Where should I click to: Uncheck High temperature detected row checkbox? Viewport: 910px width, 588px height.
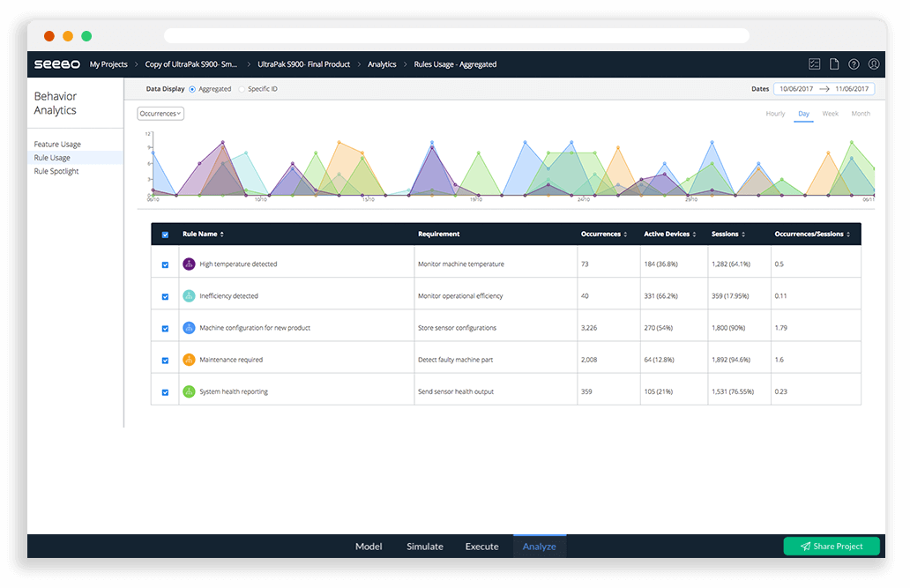166,264
